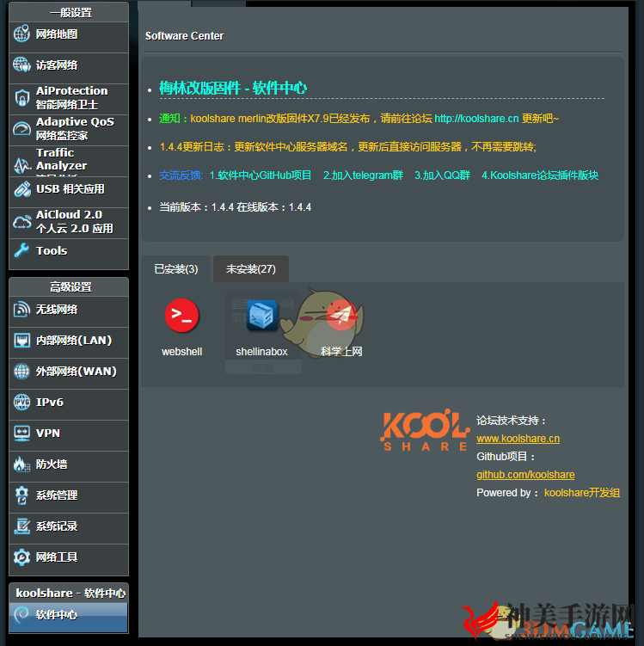644x646 pixels.
Task: Open the 系统记录 menu label
Action: click(57, 526)
